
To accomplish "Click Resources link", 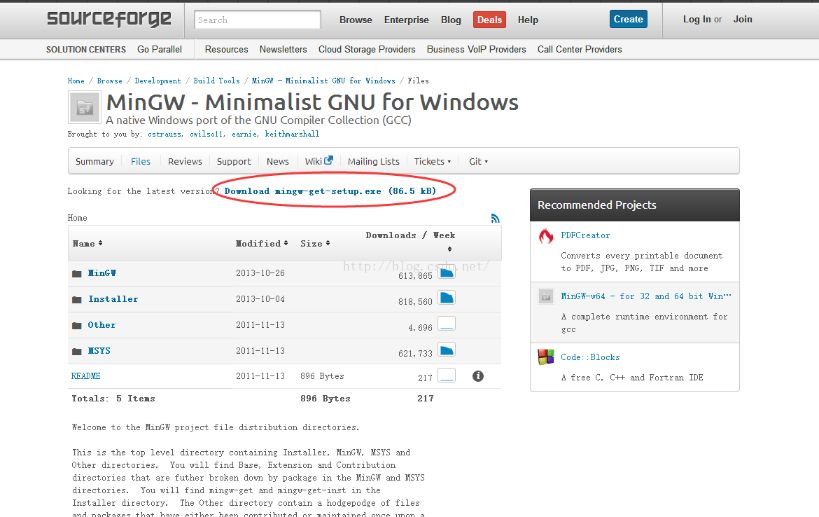I will 226,49.
